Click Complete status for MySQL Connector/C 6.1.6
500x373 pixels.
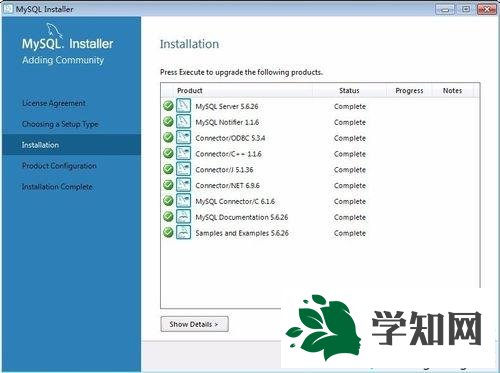350,202
